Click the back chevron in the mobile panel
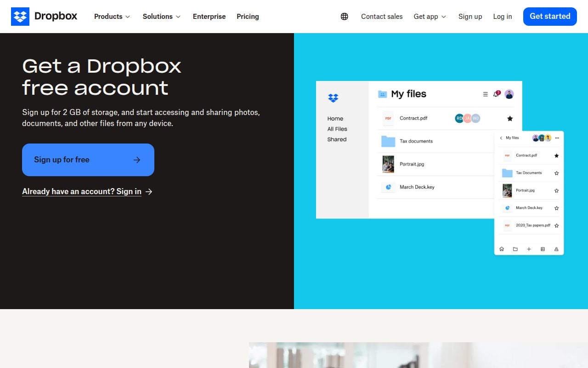Image resolution: width=588 pixels, height=368 pixels. coord(501,138)
